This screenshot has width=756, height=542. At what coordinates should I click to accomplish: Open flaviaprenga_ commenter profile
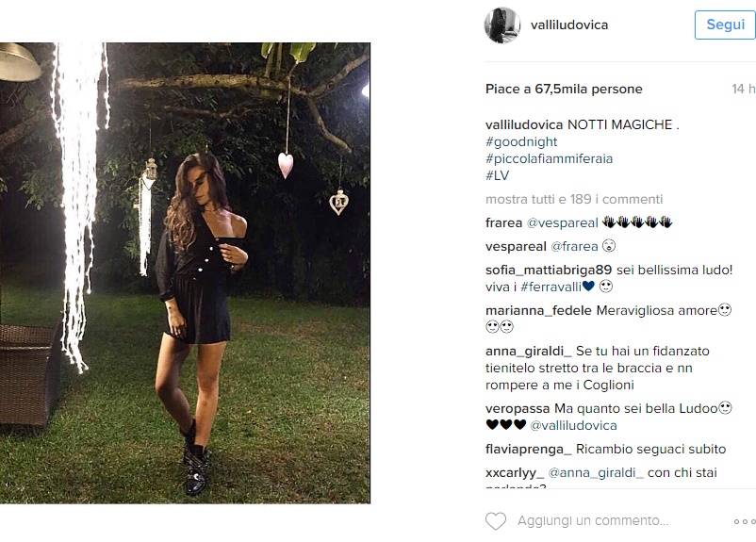529,450
